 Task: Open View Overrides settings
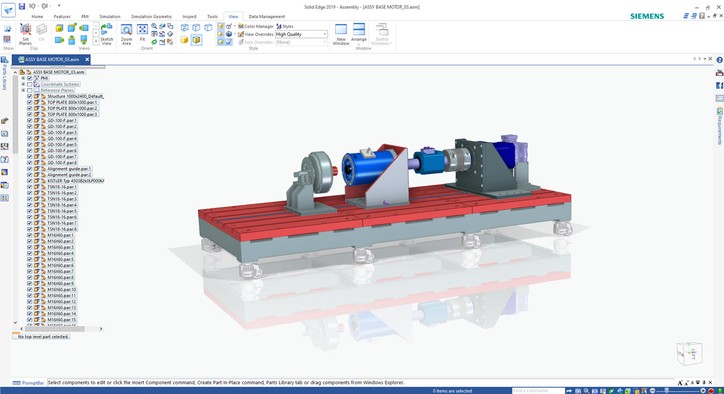point(256,34)
